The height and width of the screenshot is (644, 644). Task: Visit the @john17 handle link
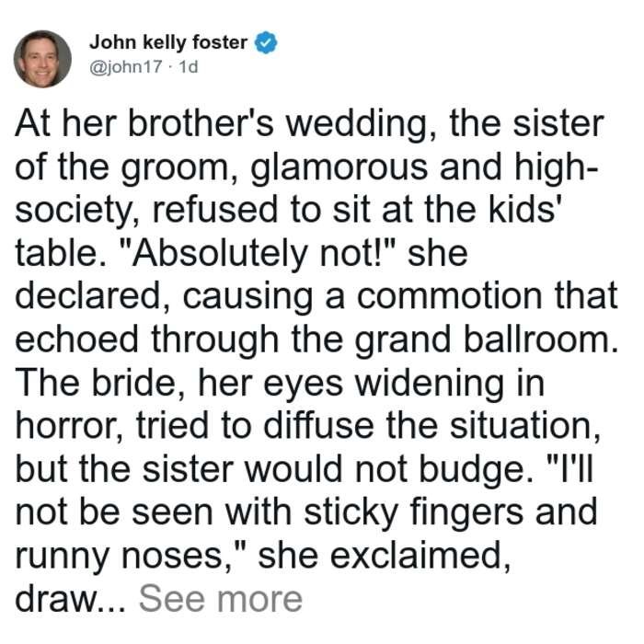(126, 66)
